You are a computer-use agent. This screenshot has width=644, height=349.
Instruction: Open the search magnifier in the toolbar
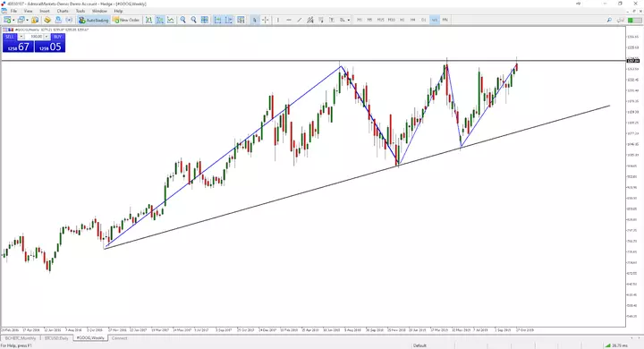(609, 20)
